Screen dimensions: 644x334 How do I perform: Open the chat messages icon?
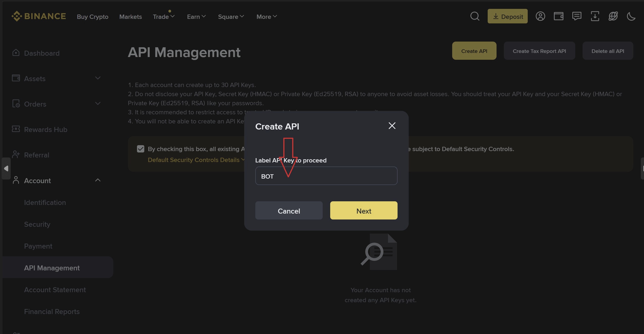576,17
